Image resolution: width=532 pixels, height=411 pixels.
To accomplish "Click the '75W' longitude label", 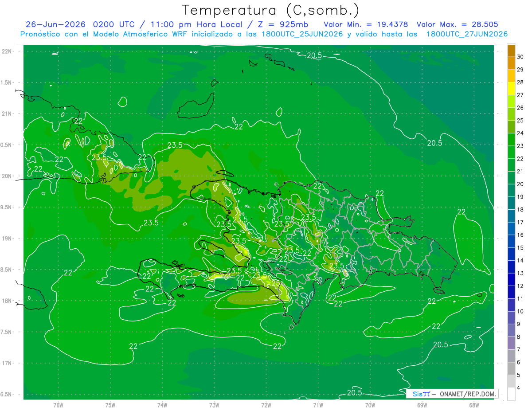I will click(x=110, y=405).
